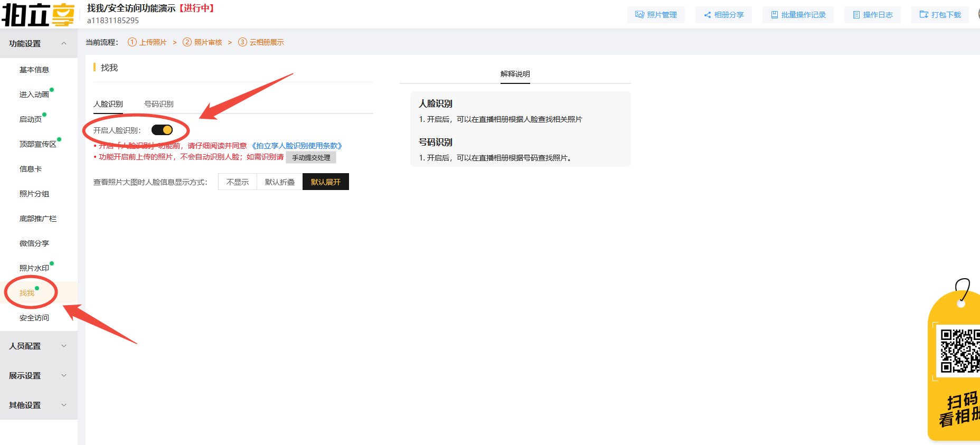Select 默认折叠 face info display option
This screenshot has height=445, width=980.
(279, 182)
